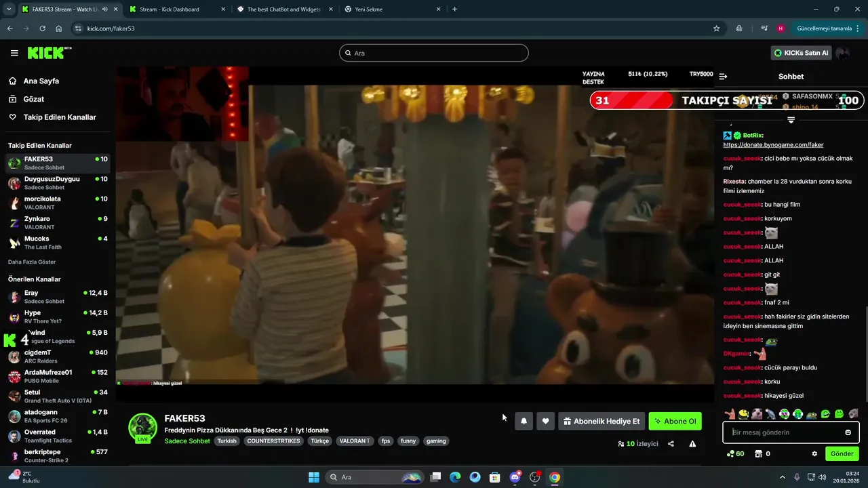The image size is (868, 488).
Task: Open Discord from the taskbar
Action: tap(515, 477)
